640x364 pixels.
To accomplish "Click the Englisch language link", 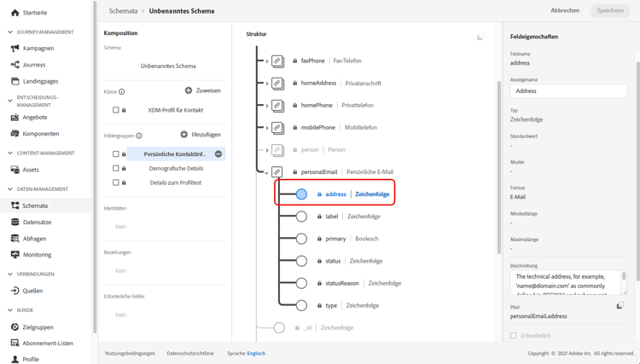I will [x=256, y=353].
